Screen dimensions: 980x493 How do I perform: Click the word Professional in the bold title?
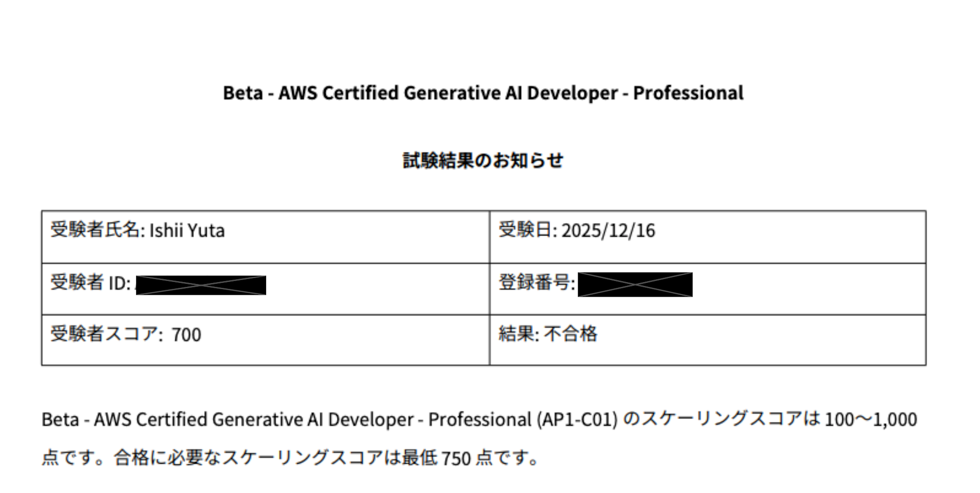pos(688,93)
